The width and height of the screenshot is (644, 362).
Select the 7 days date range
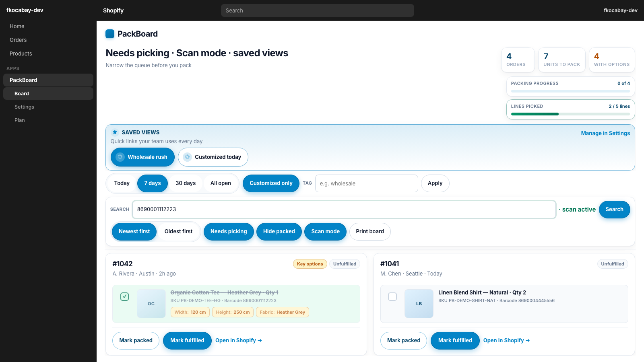tap(153, 183)
